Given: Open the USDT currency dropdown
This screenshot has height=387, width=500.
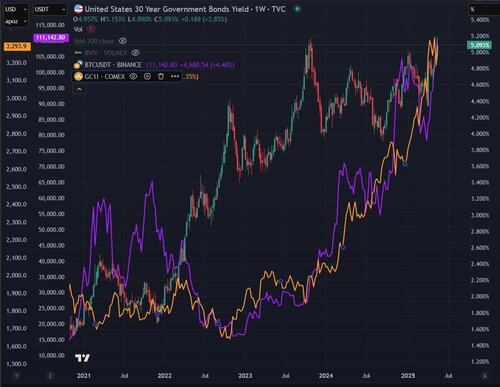Looking at the screenshot, I should 50,9.
